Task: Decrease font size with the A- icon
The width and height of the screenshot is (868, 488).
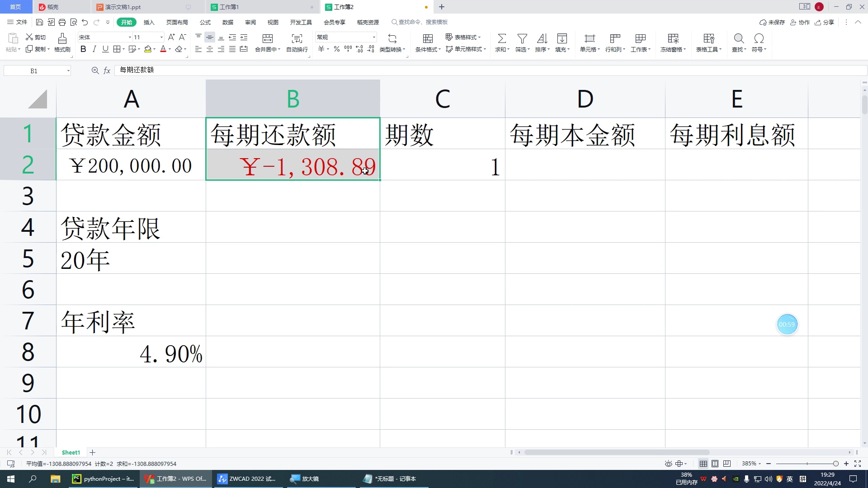Action: tap(183, 37)
